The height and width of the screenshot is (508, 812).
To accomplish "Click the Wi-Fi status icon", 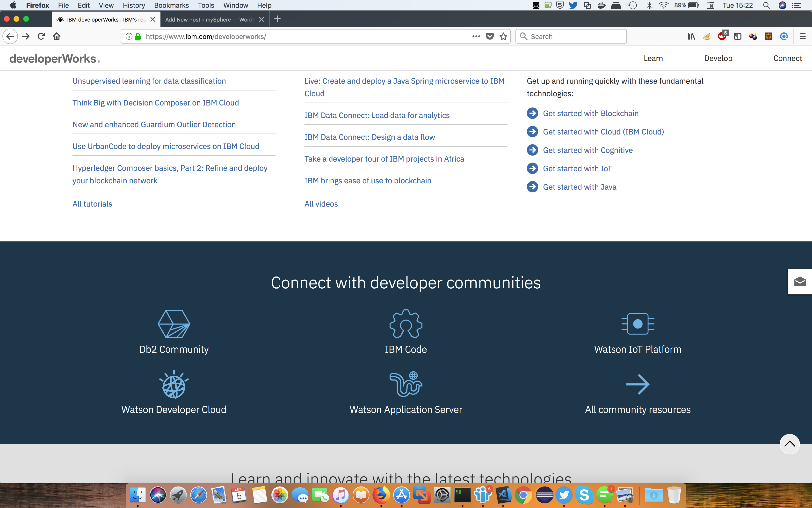I will pyautogui.click(x=663, y=5).
